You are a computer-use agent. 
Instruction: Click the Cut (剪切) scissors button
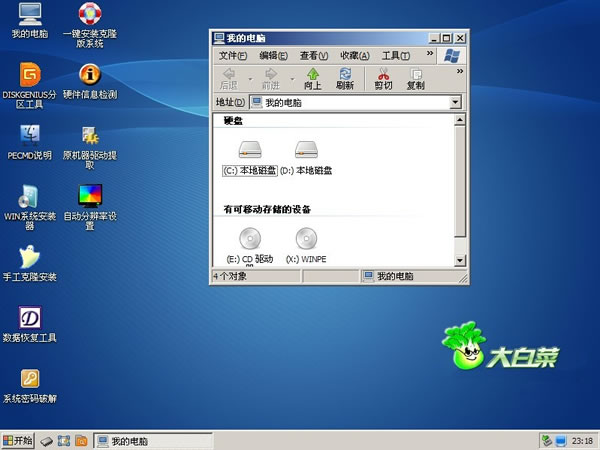[x=383, y=79]
